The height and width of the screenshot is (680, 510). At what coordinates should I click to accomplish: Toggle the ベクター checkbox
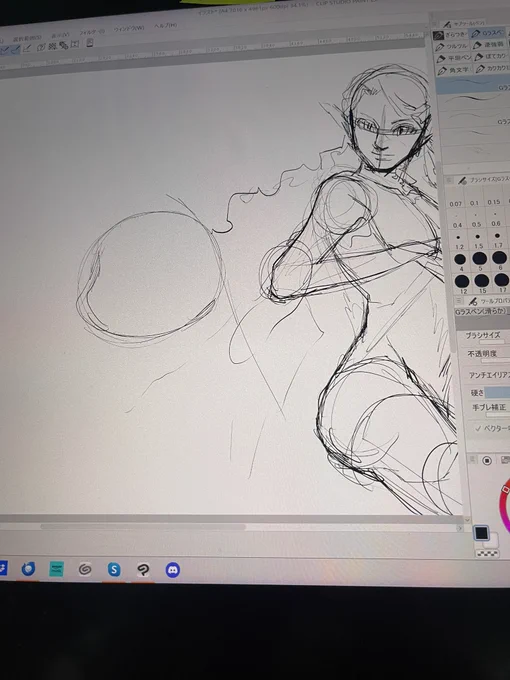coord(478,428)
